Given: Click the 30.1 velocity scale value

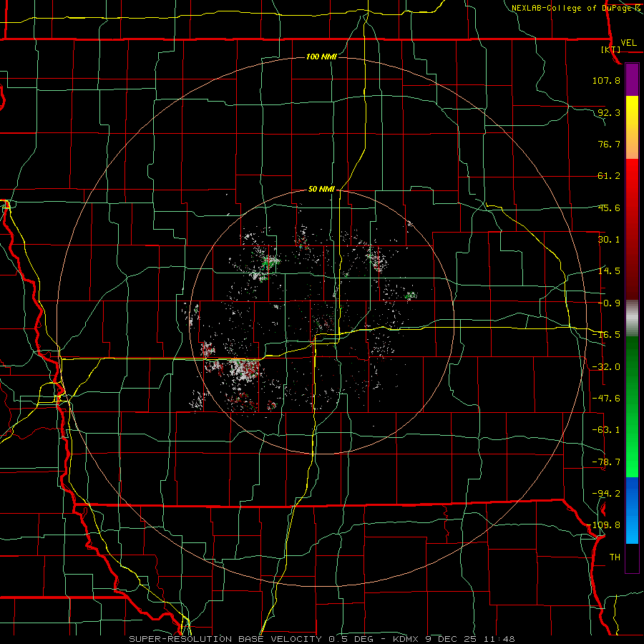Looking at the screenshot, I should point(609,240).
